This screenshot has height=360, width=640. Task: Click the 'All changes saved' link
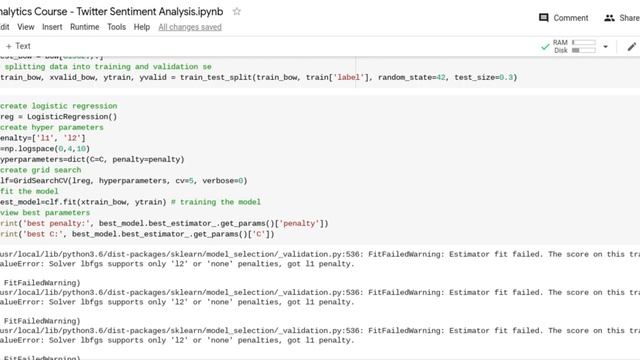190,27
